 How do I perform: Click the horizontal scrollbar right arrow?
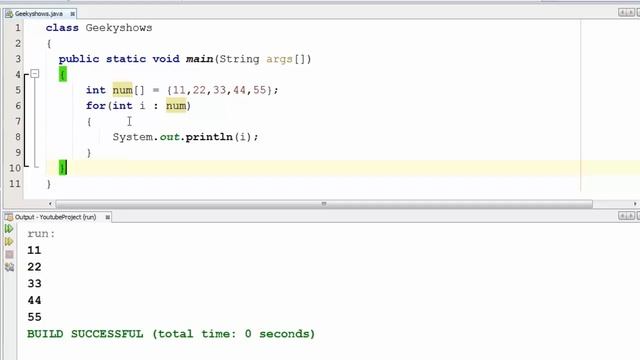click(x=635, y=204)
